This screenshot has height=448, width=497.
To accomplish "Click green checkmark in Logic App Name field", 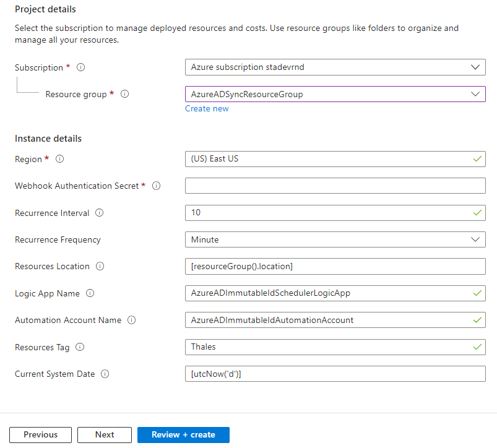I will click(477, 293).
